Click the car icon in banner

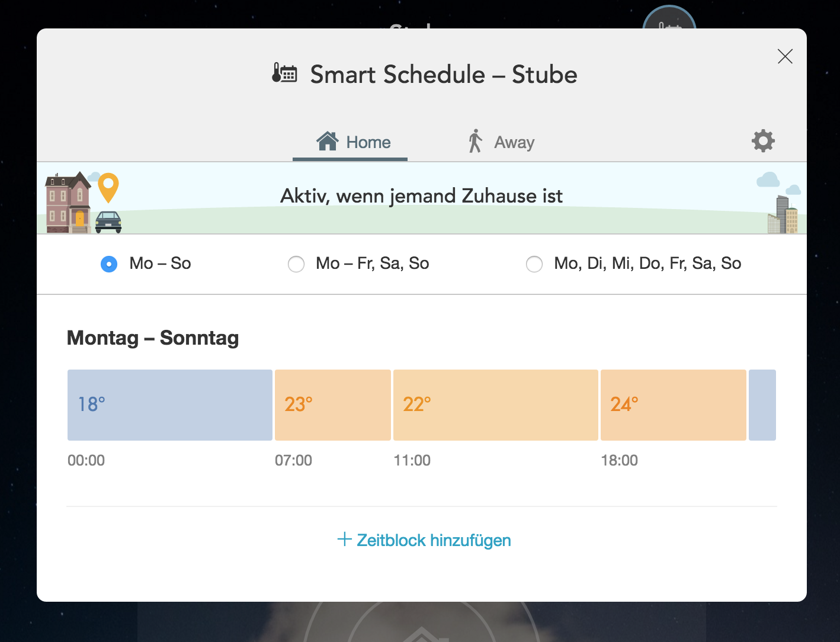point(108,222)
